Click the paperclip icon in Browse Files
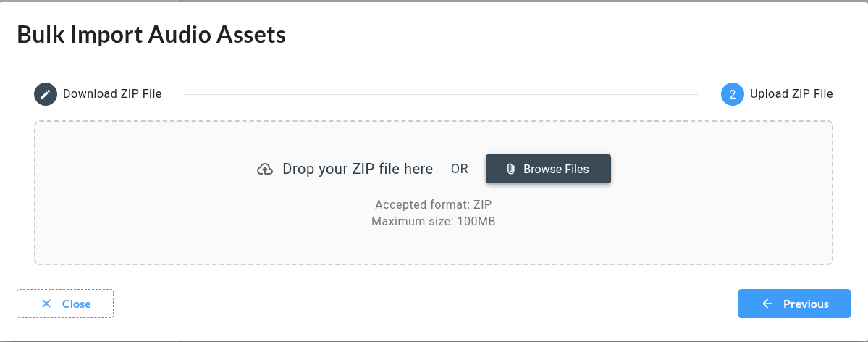This screenshot has height=342, width=868. coord(510,170)
